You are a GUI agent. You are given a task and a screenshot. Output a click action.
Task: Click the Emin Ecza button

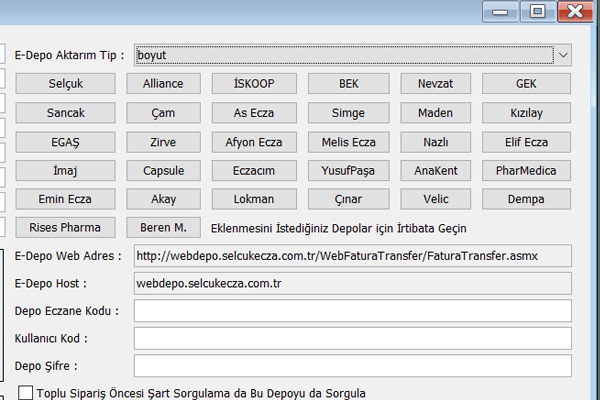[x=65, y=199]
